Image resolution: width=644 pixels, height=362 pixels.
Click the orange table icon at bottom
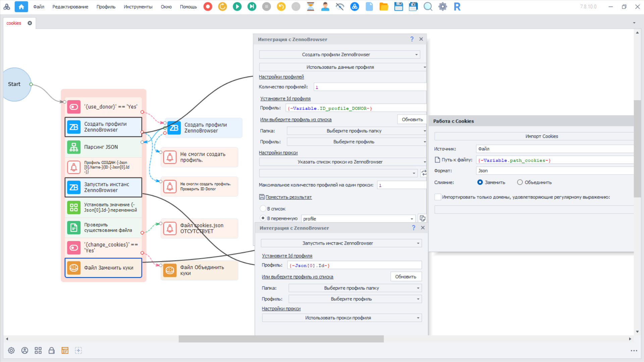[65, 351]
